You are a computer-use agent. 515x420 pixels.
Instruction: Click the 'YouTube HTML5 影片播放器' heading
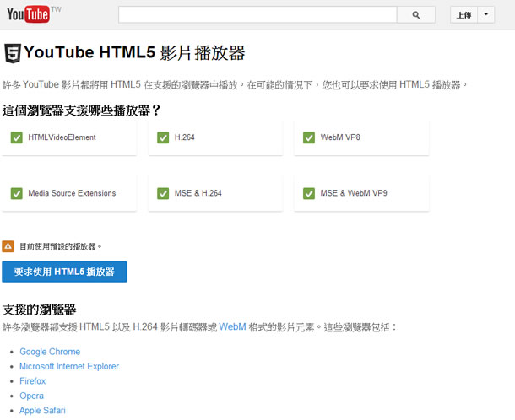click(x=134, y=52)
